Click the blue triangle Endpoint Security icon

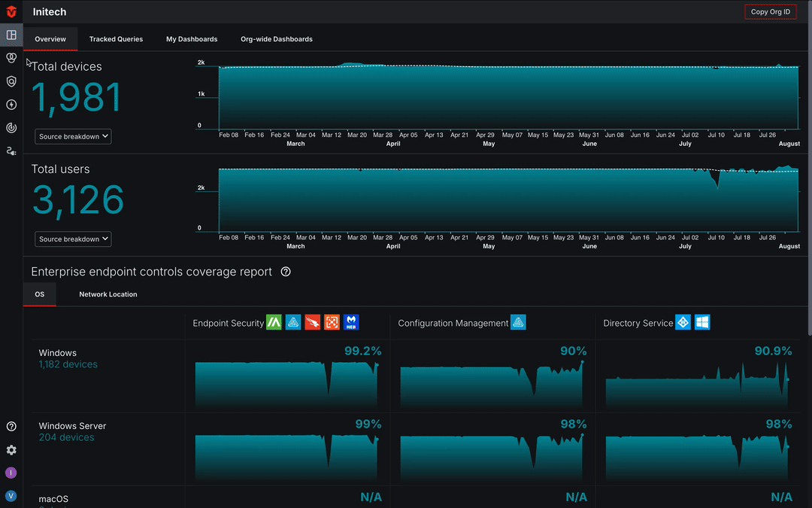[x=293, y=322]
